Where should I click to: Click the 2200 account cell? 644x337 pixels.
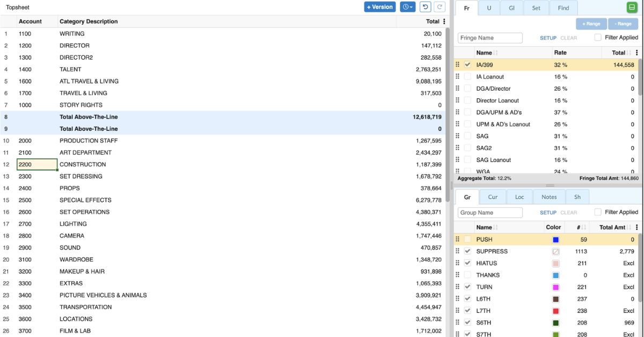pos(37,164)
